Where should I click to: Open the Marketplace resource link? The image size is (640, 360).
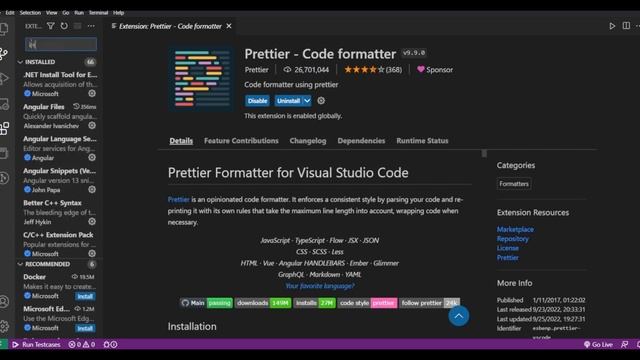[x=515, y=229]
